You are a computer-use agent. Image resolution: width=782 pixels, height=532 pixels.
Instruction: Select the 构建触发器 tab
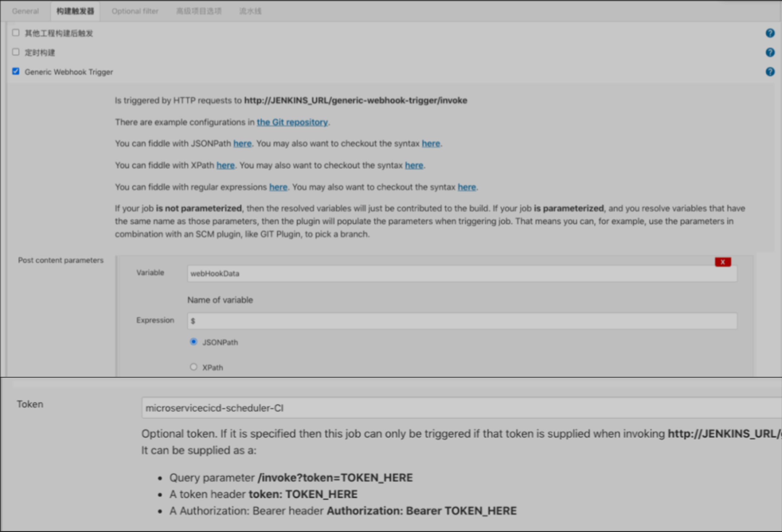[x=75, y=11]
